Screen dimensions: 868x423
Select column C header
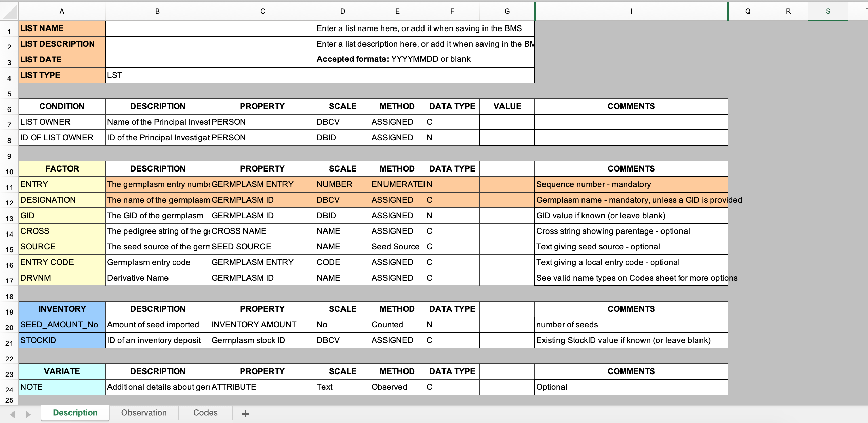point(262,11)
